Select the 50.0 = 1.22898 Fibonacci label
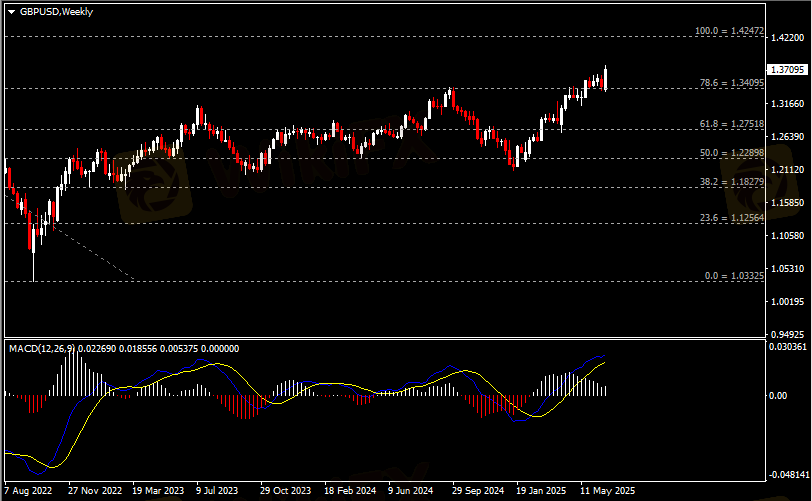 [732, 153]
